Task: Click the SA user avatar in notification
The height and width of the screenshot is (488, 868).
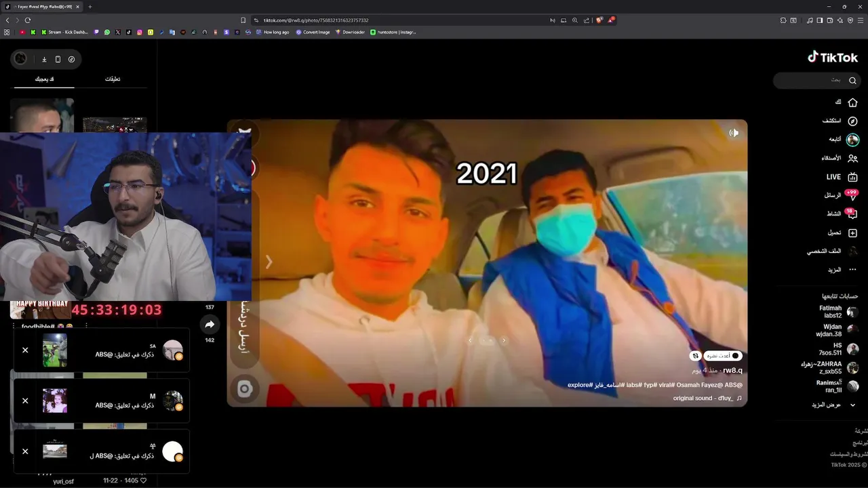Action: [x=173, y=350]
